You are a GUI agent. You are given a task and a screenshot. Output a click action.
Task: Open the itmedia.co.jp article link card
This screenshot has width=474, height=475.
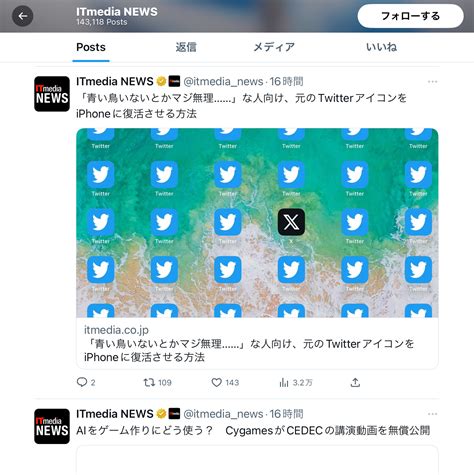pyautogui.click(x=257, y=343)
